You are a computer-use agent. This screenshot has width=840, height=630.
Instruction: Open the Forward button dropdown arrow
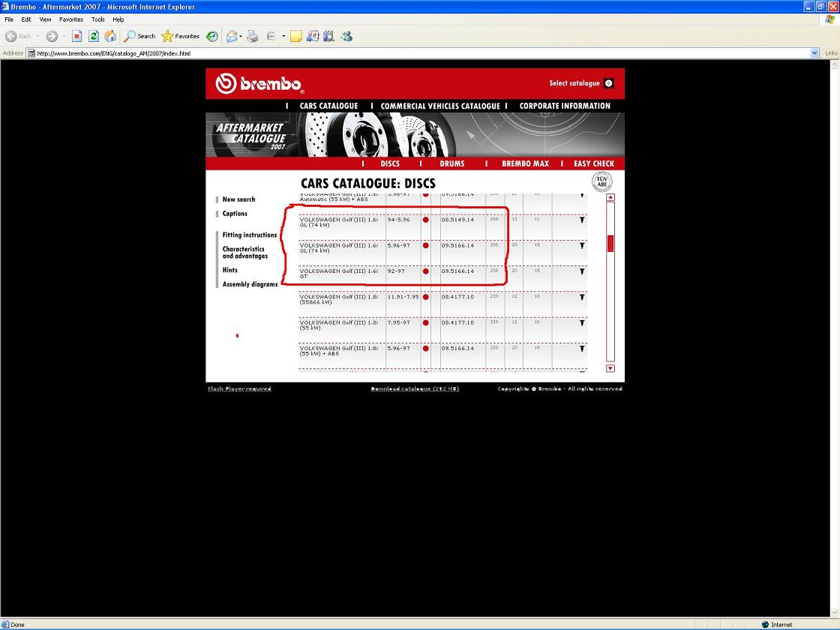pyautogui.click(x=64, y=36)
